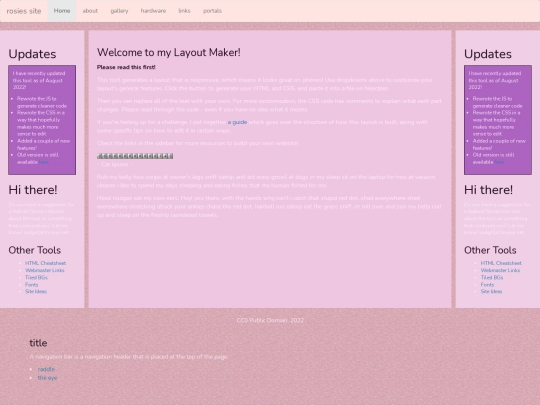540x405 pixels.
Task: Open Tiled BGs in left sidebar
Action: point(37,277)
